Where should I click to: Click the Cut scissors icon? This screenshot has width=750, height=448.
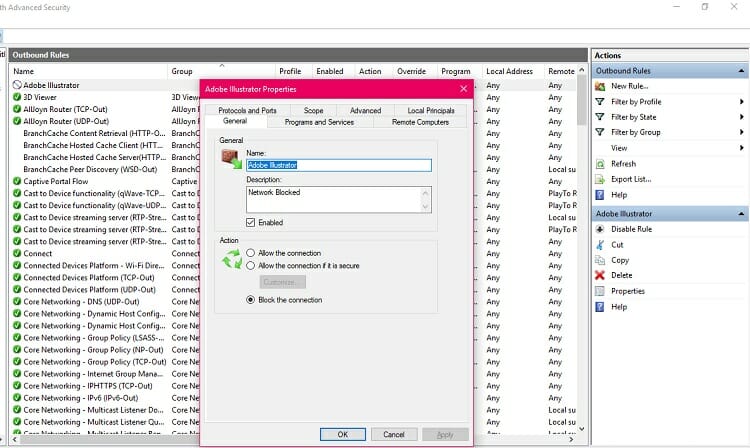pos(600,245)
